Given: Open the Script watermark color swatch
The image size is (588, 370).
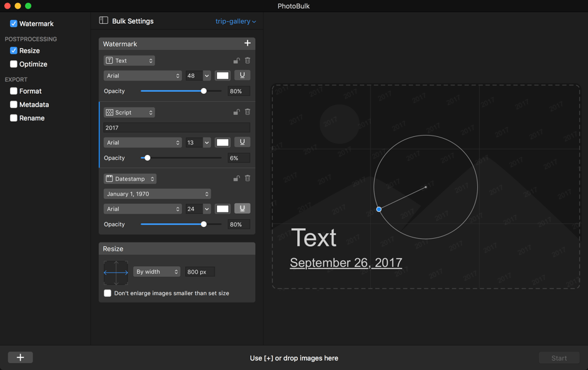Looking at the screenshot, I should pyautogui.click(x=222, y=142).
